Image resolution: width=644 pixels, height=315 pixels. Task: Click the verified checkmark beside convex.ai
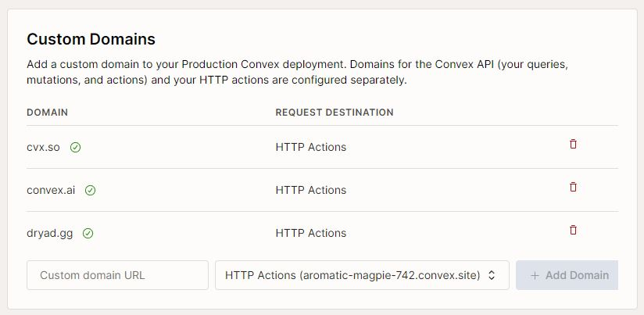[91, 190]
